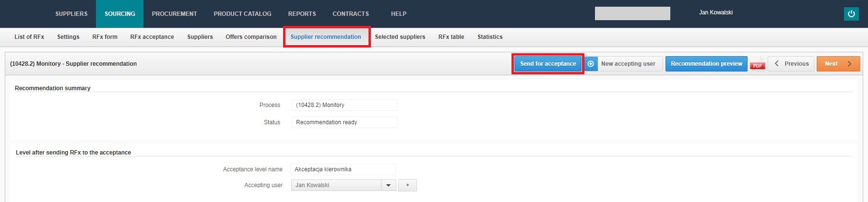Click the power logout icon
The width and height of the screenshot is (868, 202).
pyautogui.click(x=851, y=14)
